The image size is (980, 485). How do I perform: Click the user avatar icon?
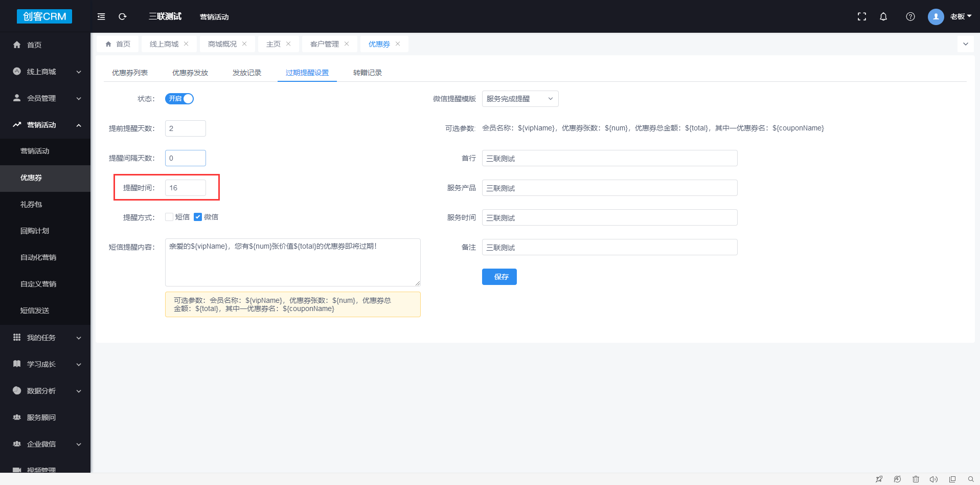936,16
